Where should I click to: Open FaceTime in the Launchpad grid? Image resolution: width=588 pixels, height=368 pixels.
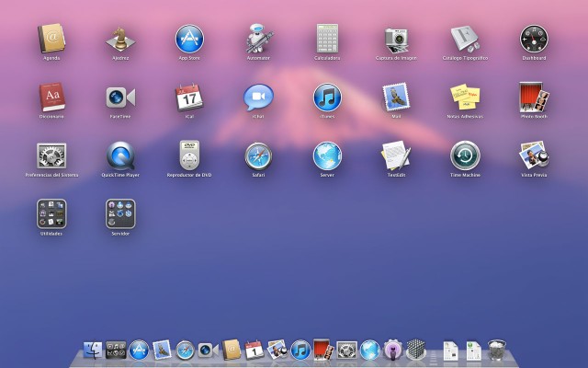120,98
